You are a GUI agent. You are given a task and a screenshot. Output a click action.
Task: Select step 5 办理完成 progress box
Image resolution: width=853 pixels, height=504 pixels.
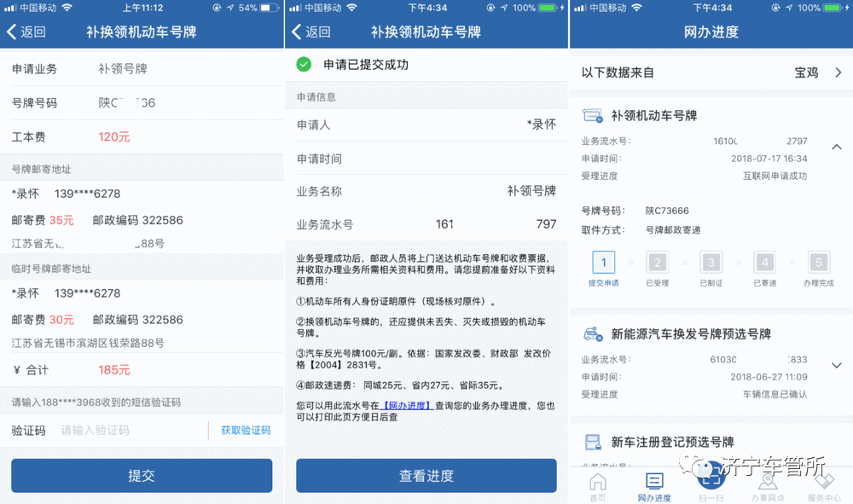coord(819,263)
